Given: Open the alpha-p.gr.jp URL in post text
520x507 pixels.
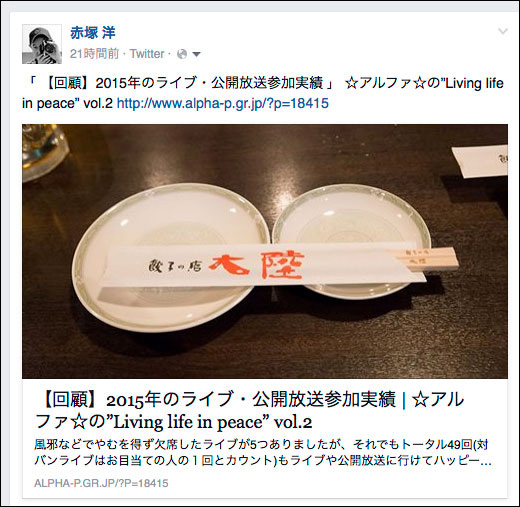Looking at the screenshot, I should point(223,103).
